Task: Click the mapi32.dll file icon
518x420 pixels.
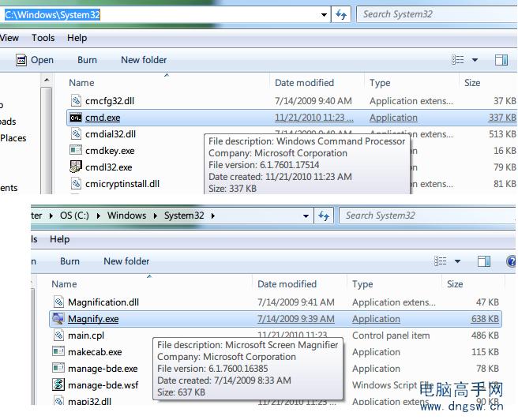Action: click(x=58, y=400)
